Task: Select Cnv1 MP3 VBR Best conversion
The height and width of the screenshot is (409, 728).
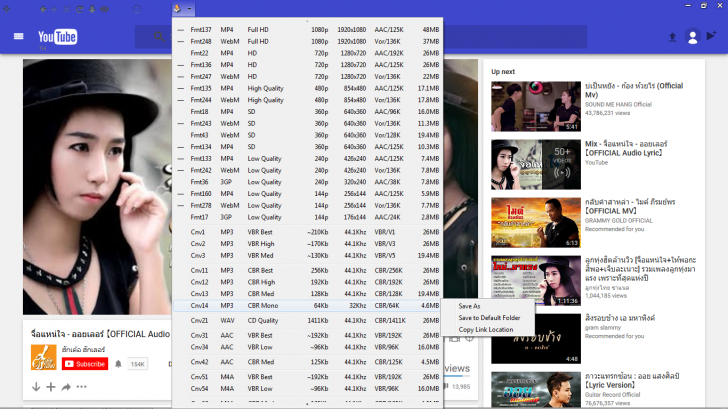Action: click(307, 232)
